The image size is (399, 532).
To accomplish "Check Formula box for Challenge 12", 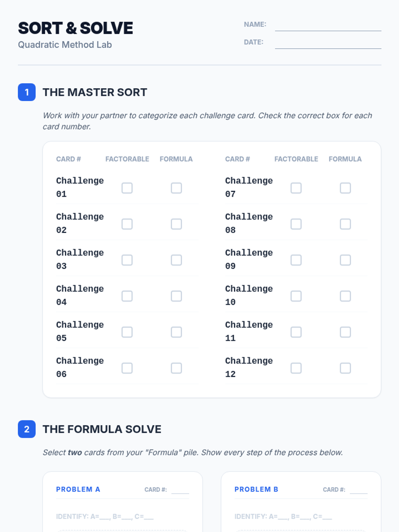I will pos(345,368).
